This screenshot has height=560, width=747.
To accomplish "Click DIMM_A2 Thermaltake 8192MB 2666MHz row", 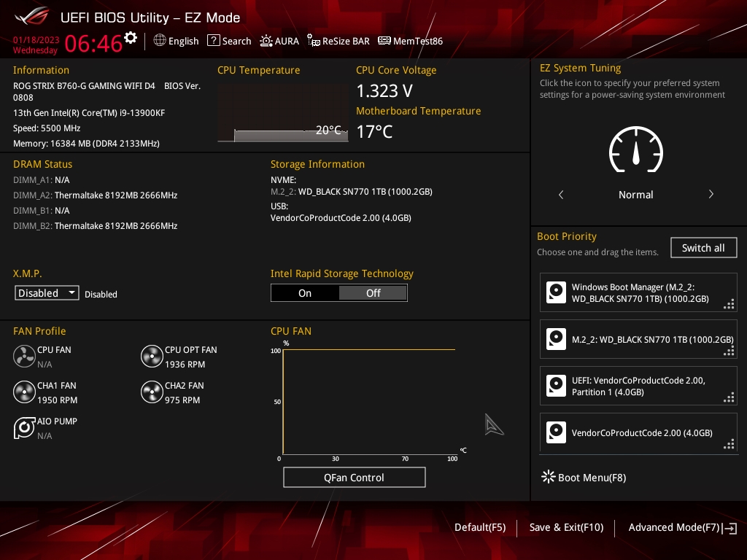I will point(96,195).
